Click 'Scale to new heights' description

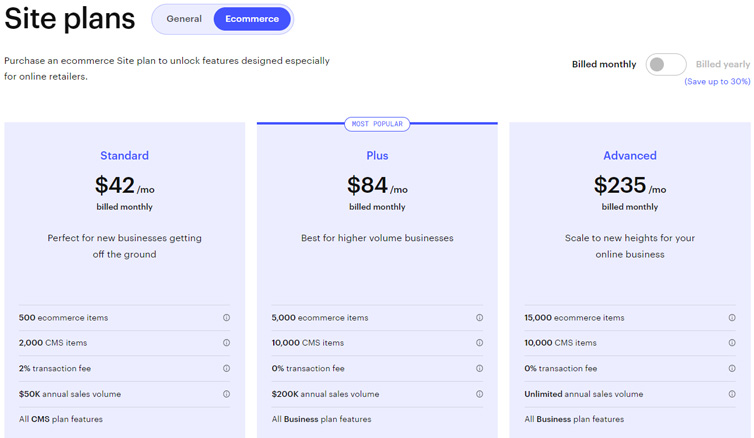630,246
